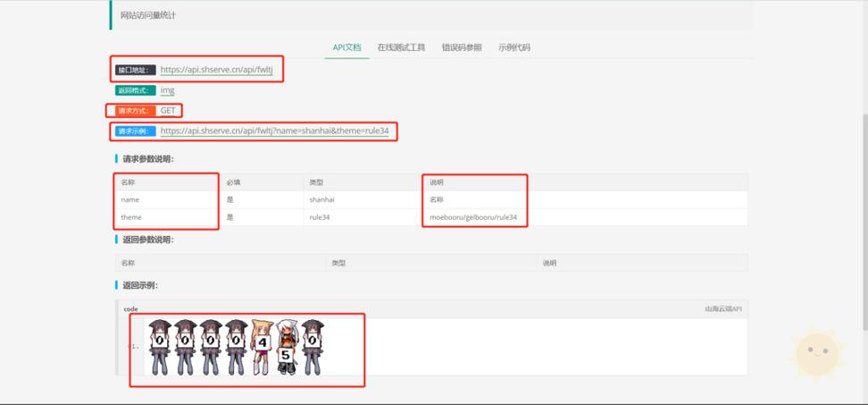Select the GET request method value

[x=168, y=111]
